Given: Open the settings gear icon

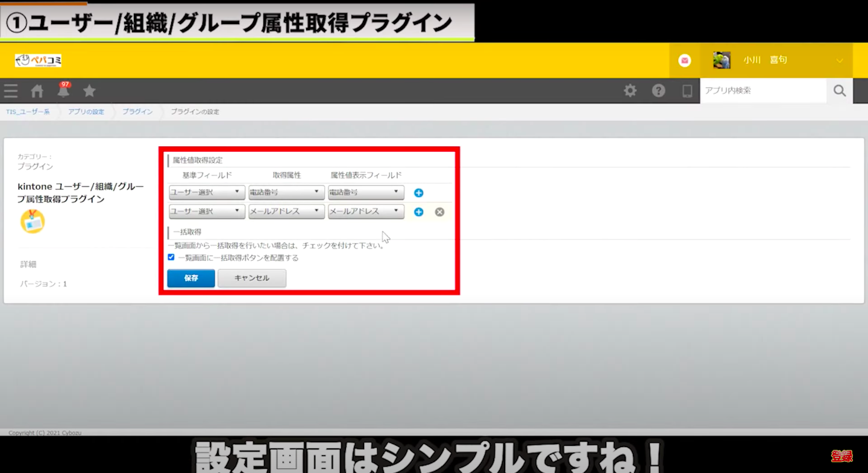Looking at the screenshot, I should click(630, 91).
